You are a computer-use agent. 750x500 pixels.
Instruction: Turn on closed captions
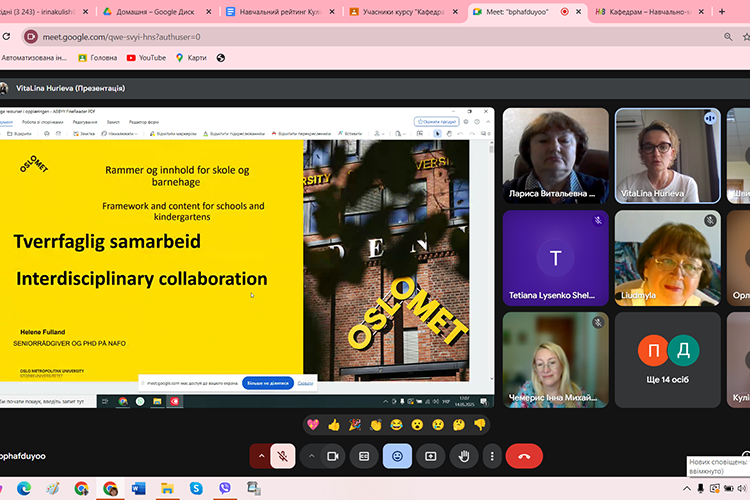pyautogui.click(x=364, y=456)
